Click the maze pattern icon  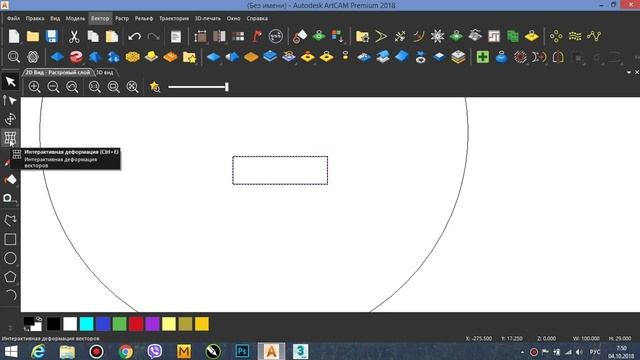coord(494,36)
